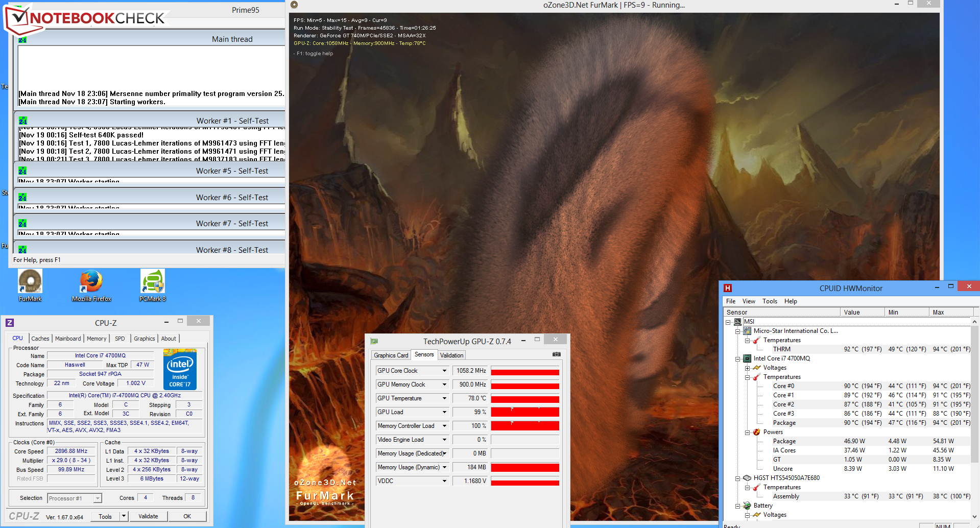The height and width of the screenshot is (528, 980).
Task: Click the CPU-Z purple Z title icon
Action: click(x=10, y=323)
